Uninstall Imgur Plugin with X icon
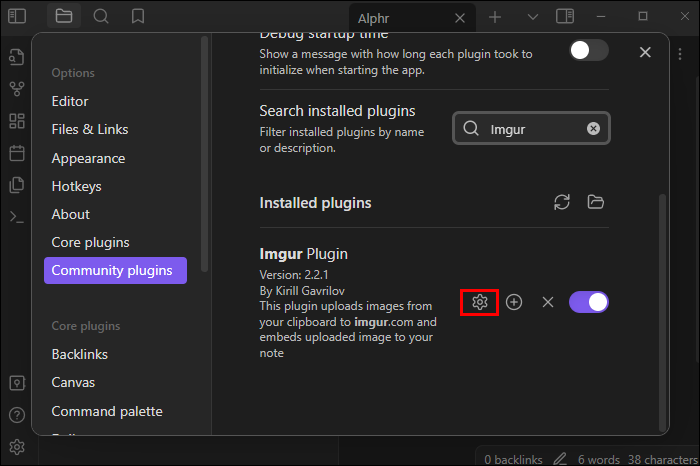Viewport: 700px width, 466px height. [x=547, y=302]
